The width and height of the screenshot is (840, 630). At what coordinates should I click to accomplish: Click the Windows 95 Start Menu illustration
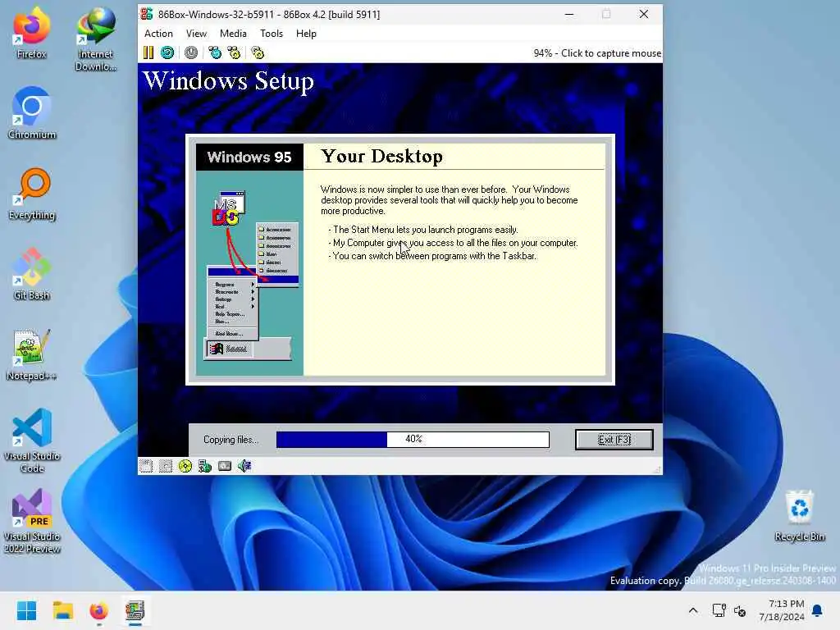coord(249,273)
